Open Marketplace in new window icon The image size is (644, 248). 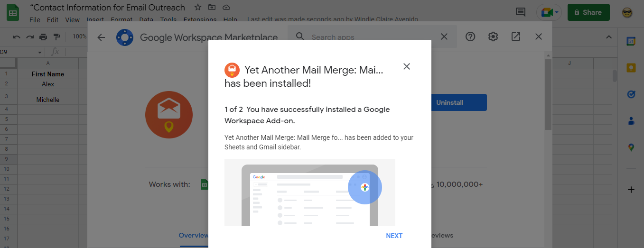tap(516, 37)
